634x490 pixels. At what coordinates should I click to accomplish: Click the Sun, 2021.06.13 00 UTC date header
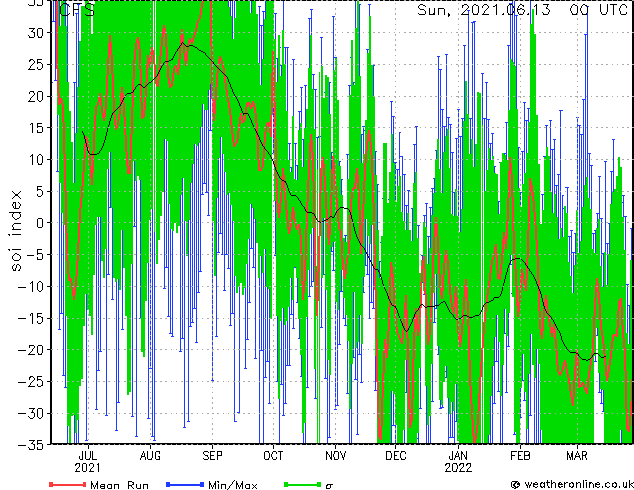click(522, 10)
